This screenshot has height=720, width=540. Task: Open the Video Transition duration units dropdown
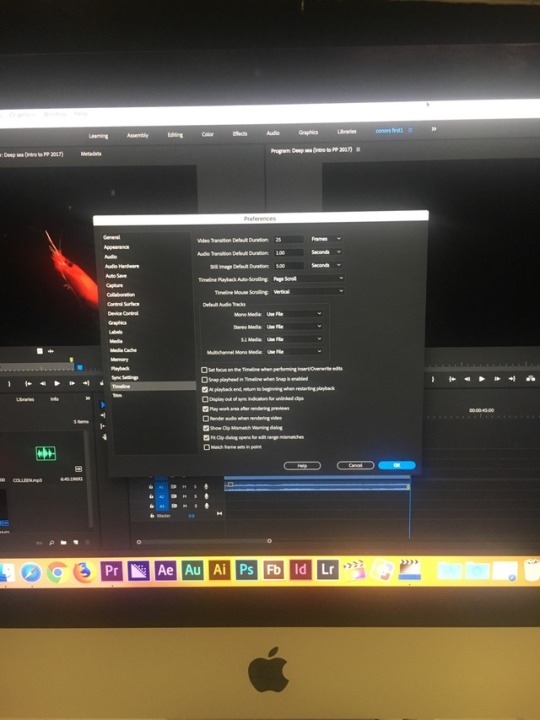tap(326, 239)
